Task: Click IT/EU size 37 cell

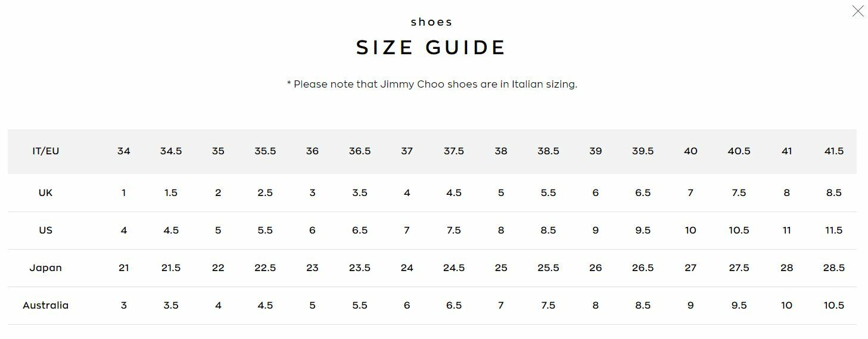Action: [x=407, y=151]
